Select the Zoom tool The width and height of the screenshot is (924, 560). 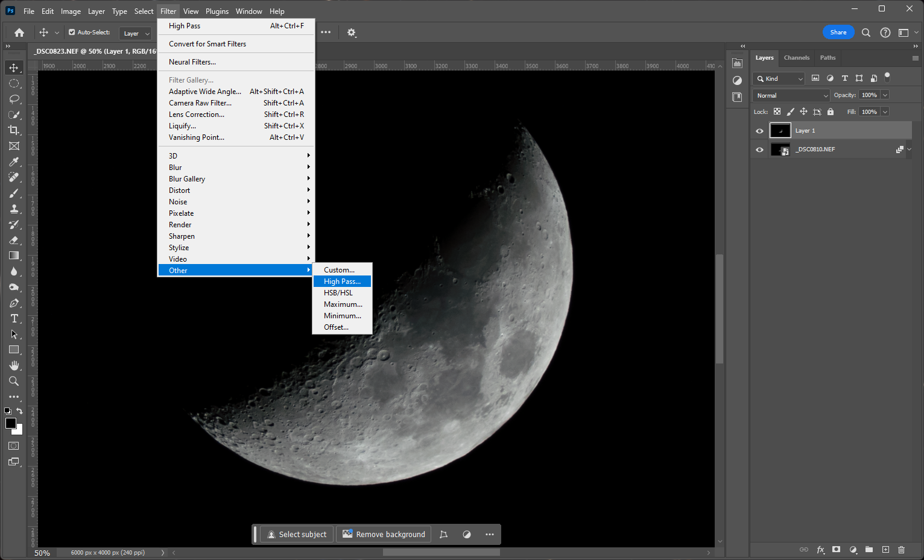(14, 381)
